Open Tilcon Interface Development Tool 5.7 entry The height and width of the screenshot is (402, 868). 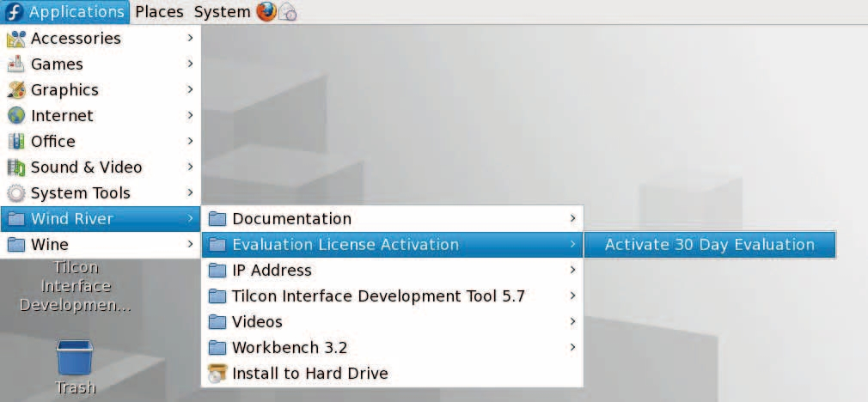[378, 296]
